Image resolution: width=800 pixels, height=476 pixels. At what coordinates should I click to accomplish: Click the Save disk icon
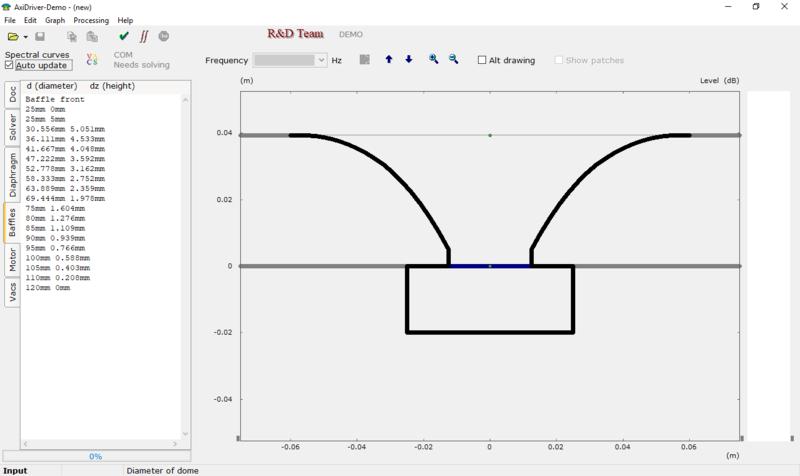40,37
